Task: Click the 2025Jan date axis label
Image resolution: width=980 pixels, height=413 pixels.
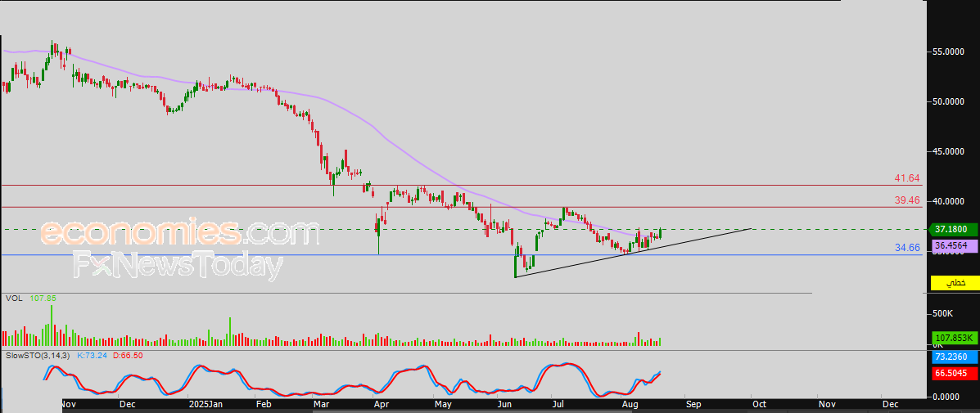Action: point(205,404)
